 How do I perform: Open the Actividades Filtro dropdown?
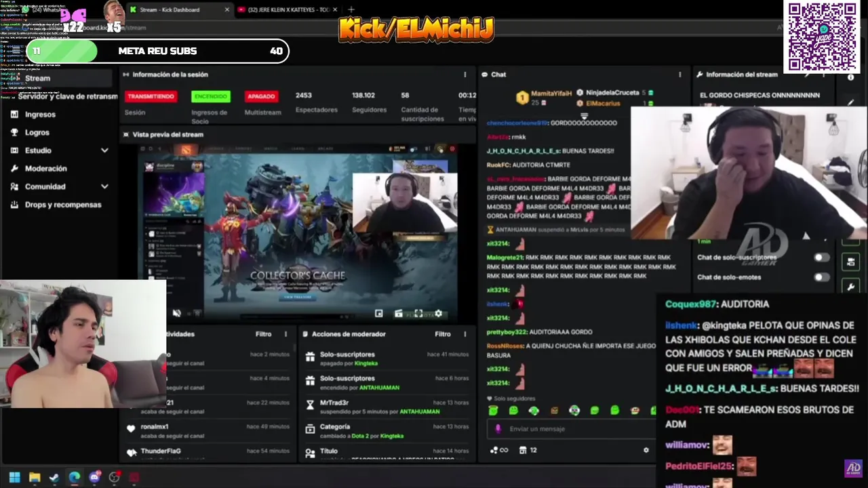pos(263,334)
